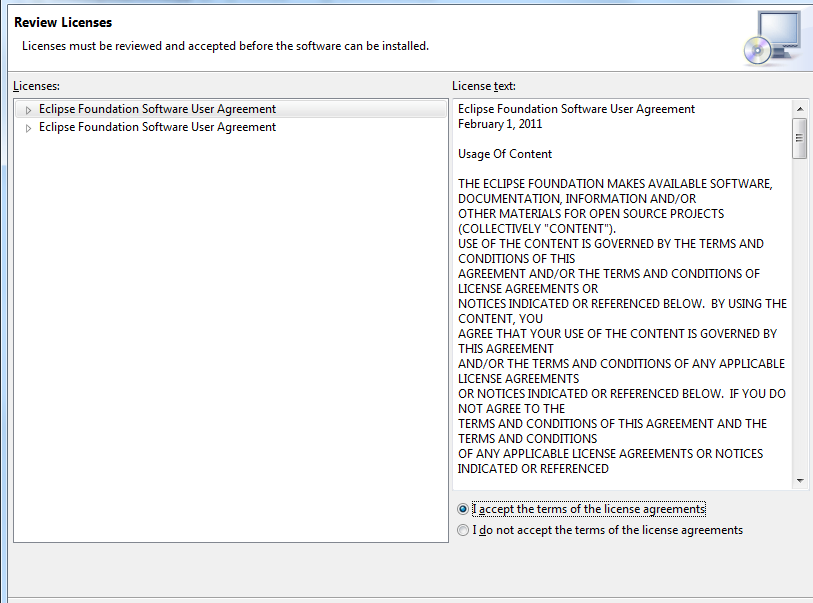Expand the second Eclipse Foundation agreement entry
Screen dimensions: 813x603
pyautogui.click(x=29, y=128)
